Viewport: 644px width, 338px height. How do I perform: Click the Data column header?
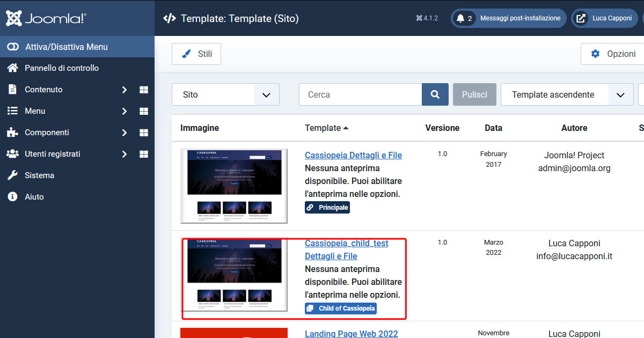coord(493,128)
